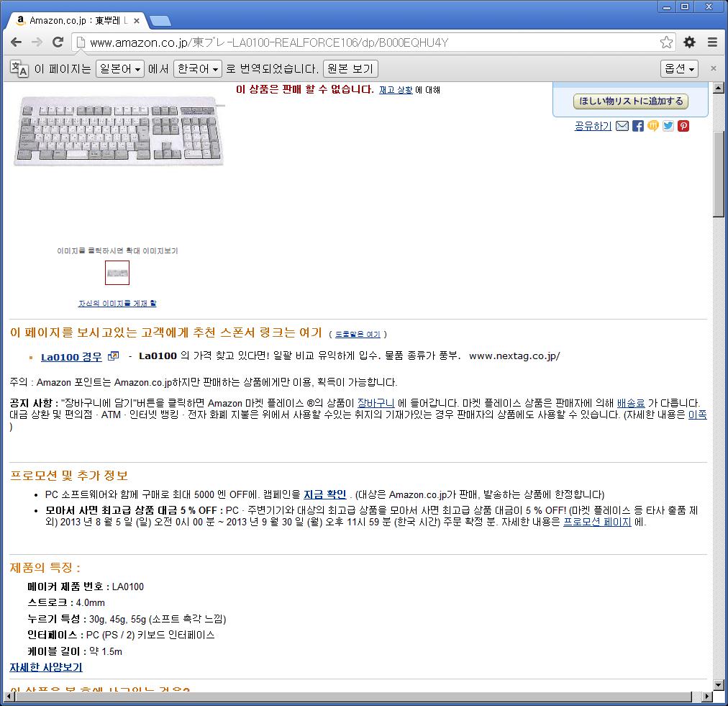Click the 제품의 특징 heading
Screen dimensions: 728x706
point(45,568)
